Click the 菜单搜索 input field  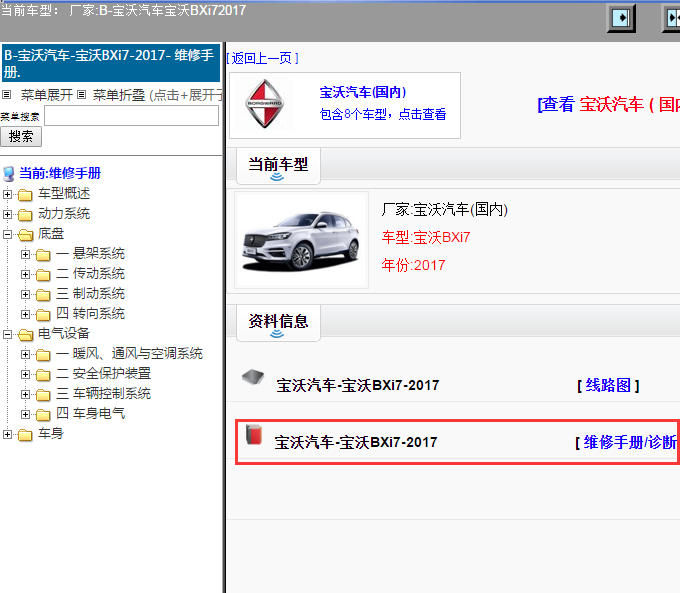click(x=131, y=116)
